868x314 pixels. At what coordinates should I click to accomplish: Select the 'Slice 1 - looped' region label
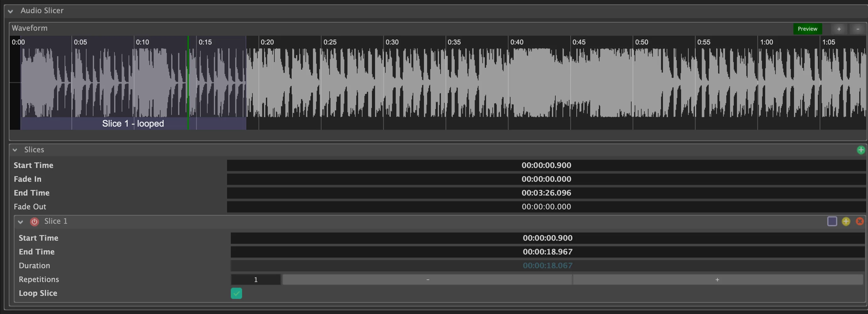[x=133, y=124]
